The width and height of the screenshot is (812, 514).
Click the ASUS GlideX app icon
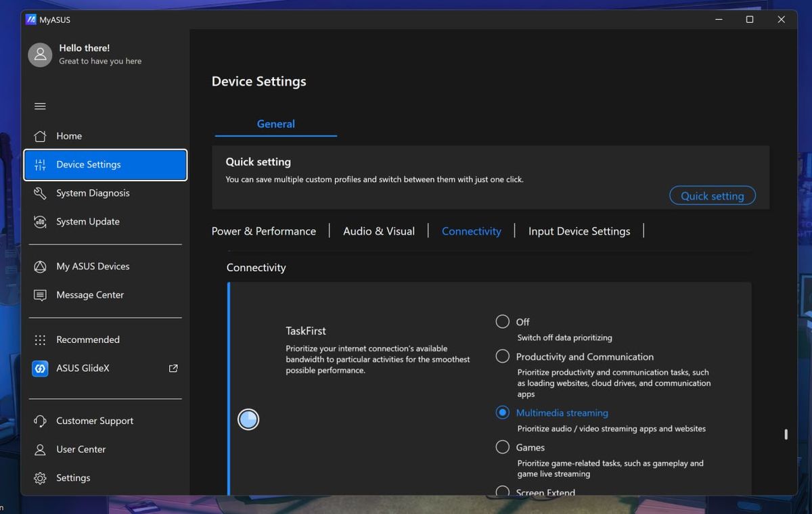tap(40, 369)
